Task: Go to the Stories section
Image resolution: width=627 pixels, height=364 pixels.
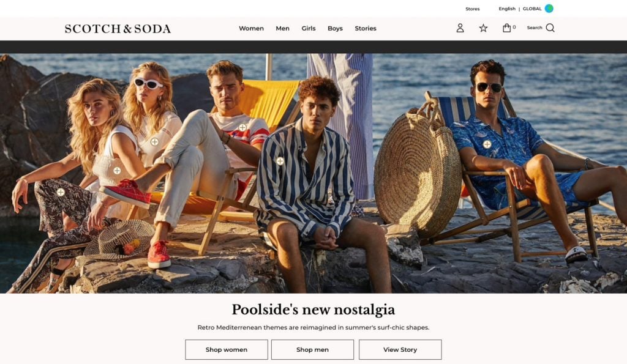Action: 366,28
